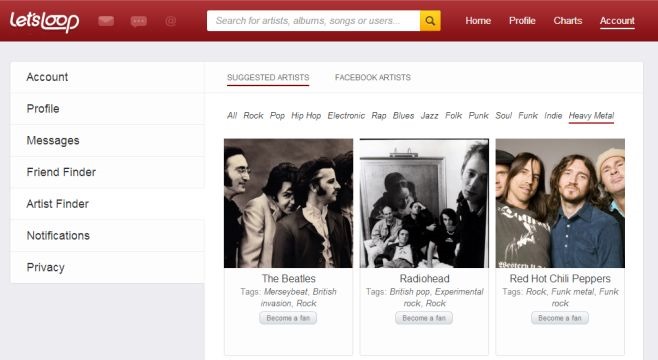Click the Radiohead artist name
This screenshot has height=360, width=658.
[424, 279]
